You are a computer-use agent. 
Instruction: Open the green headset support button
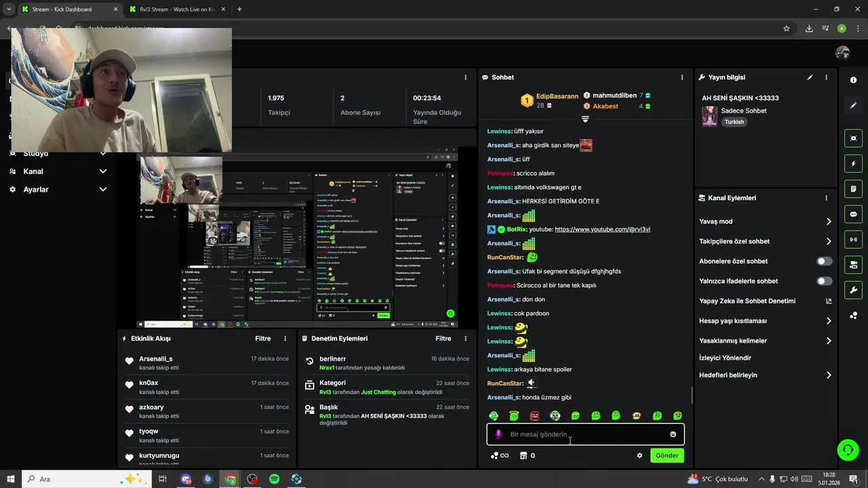pos(847,450)
